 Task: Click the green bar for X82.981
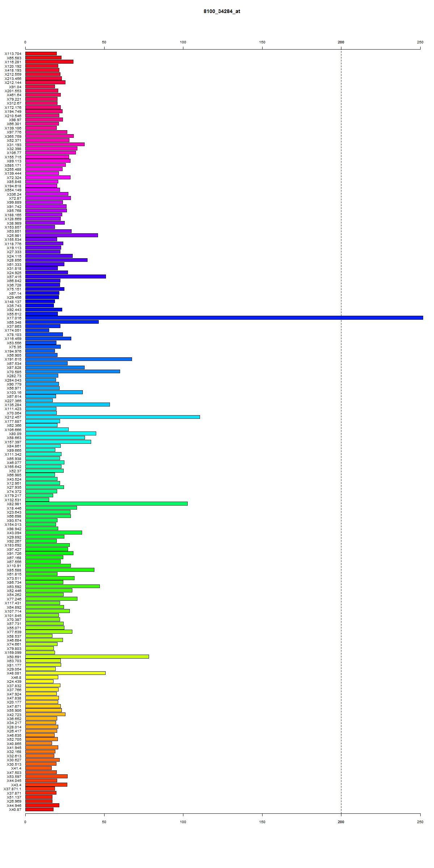point(106,504)
